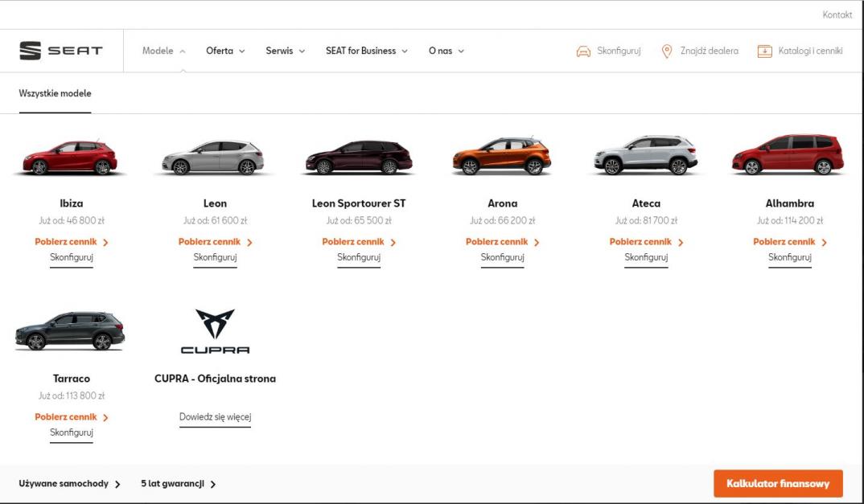Click the Leon model name
The width and height of the screenshot is (864, 504).
pyautogui.click(x=215, y=203)
